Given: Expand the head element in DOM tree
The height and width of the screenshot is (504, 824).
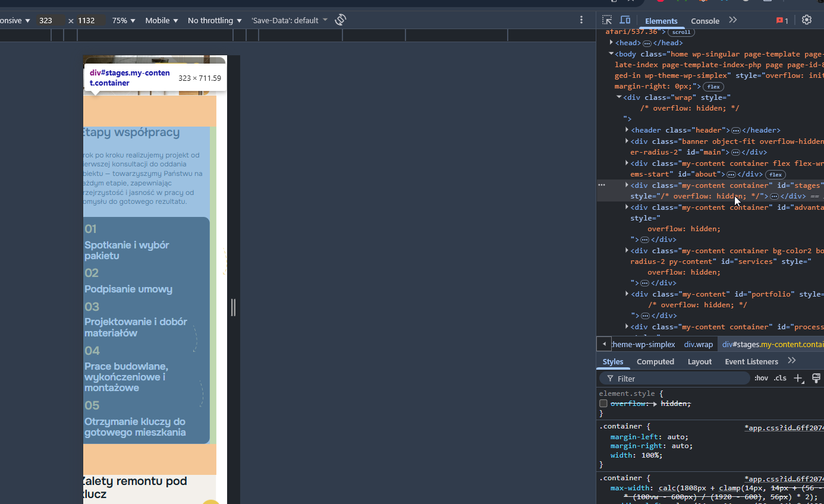Looking at the screenshot, I should 612,43.
